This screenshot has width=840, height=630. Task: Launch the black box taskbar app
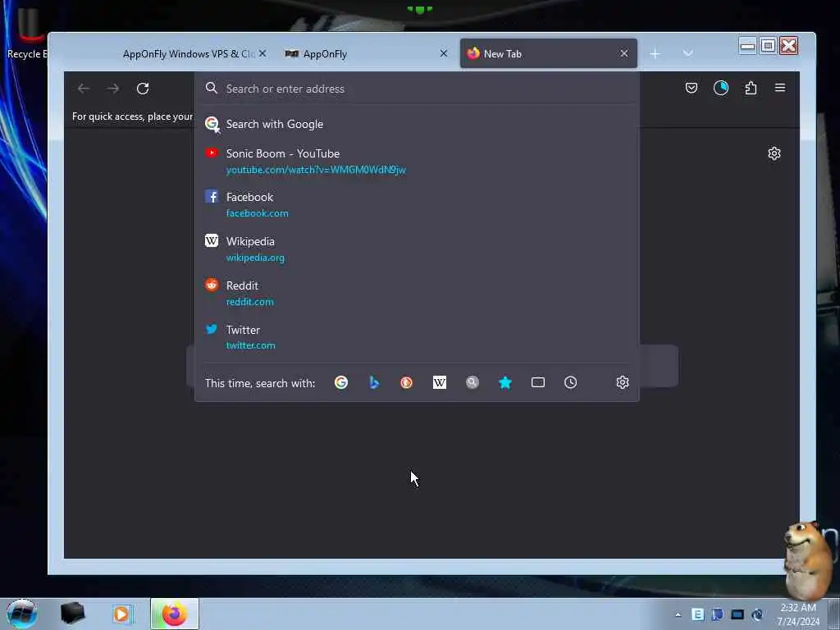(x=72, y=614)
